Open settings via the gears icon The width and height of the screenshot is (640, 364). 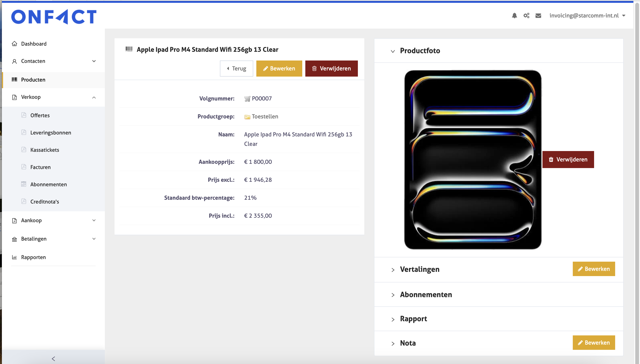tap(526, 16)
